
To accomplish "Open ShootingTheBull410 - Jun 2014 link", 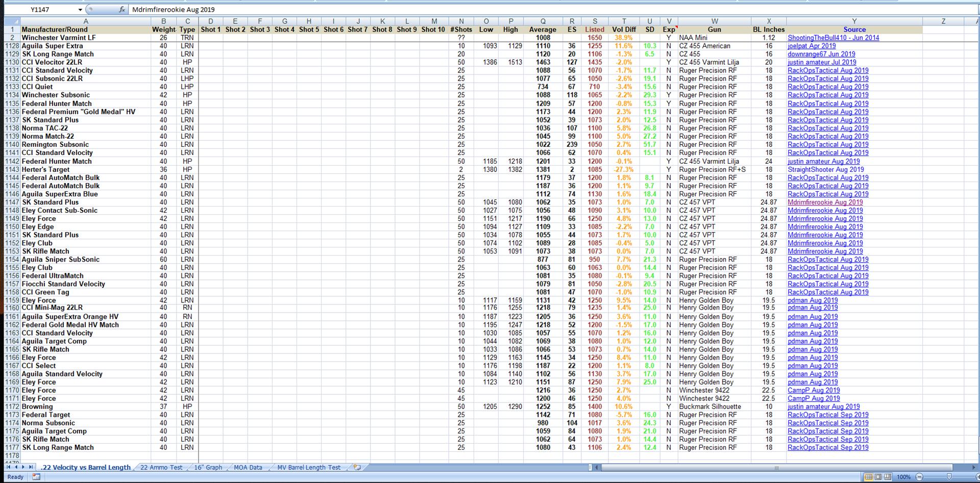I will click(833, 38).
